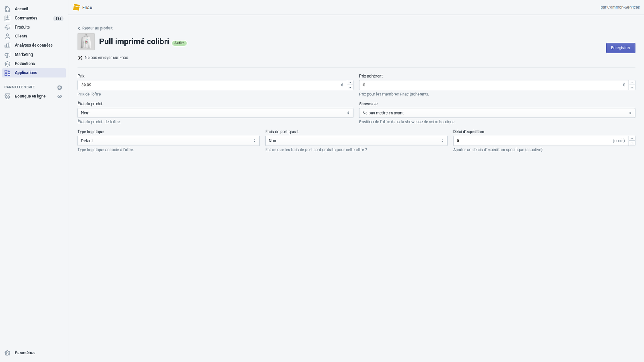This screenshot has height=362, width=644.
Task: Click the back chevron near Retour au produit
Action: [x=79, y=28]
